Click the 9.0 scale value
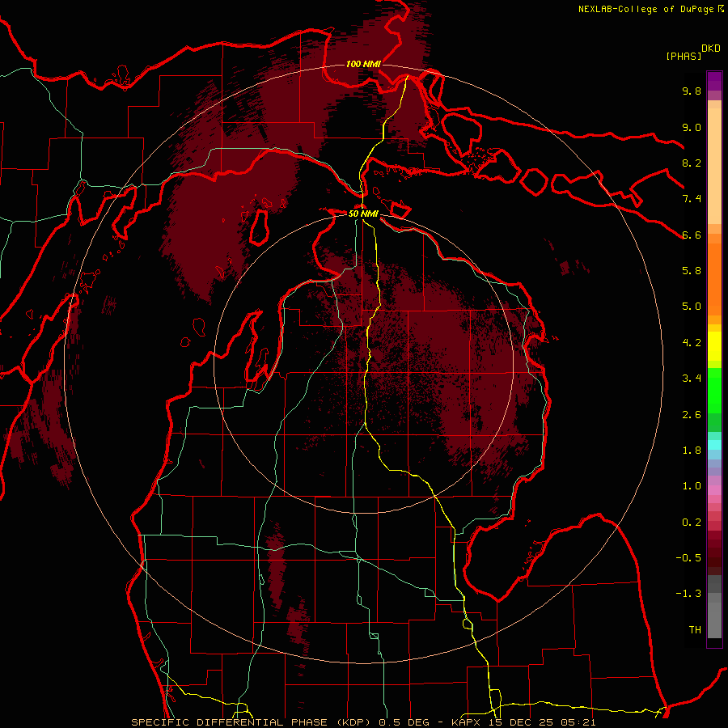 tap(692, 127)
